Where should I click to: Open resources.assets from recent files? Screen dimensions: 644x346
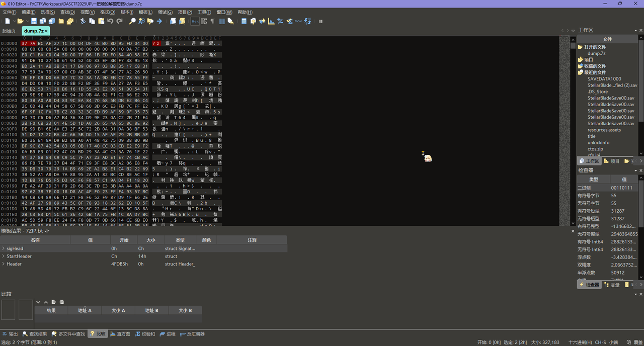pyautogui.click(x=604, y=130)
